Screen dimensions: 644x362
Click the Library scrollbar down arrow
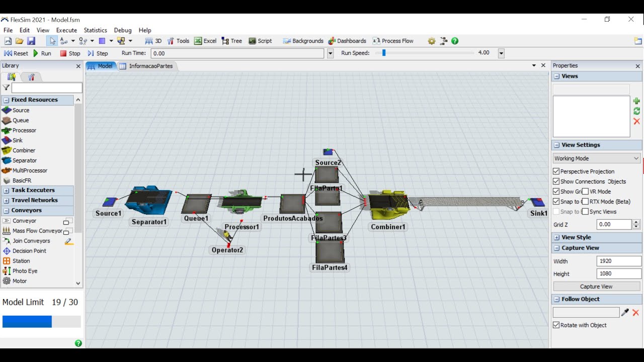[78, 283]
